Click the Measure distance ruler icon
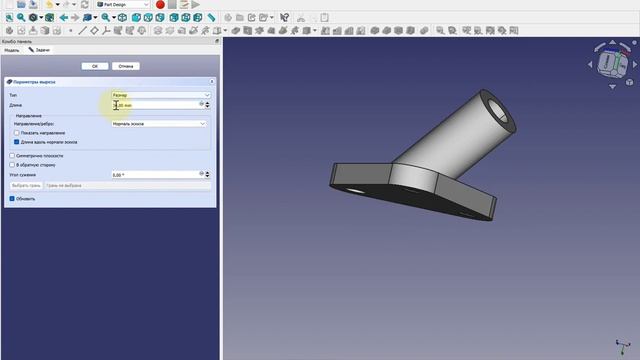Image resolution: width=640 pixels, height=360 pixels. tap(211, 18)
